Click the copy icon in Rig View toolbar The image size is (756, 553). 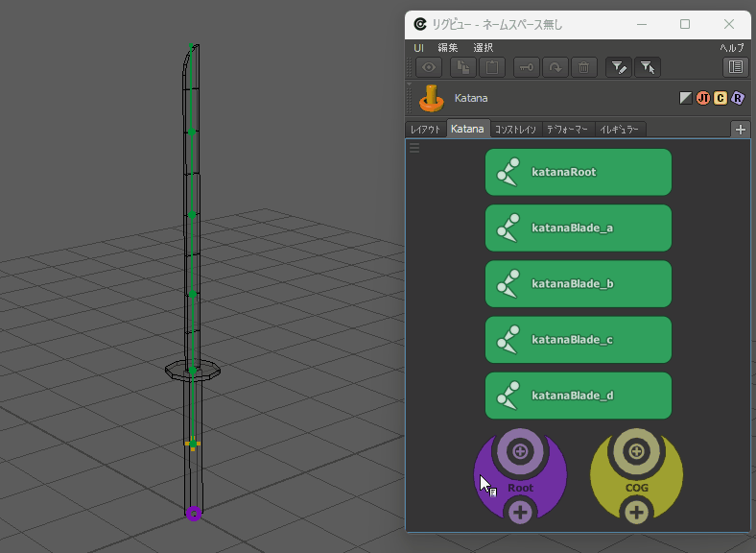coord(463,67)
